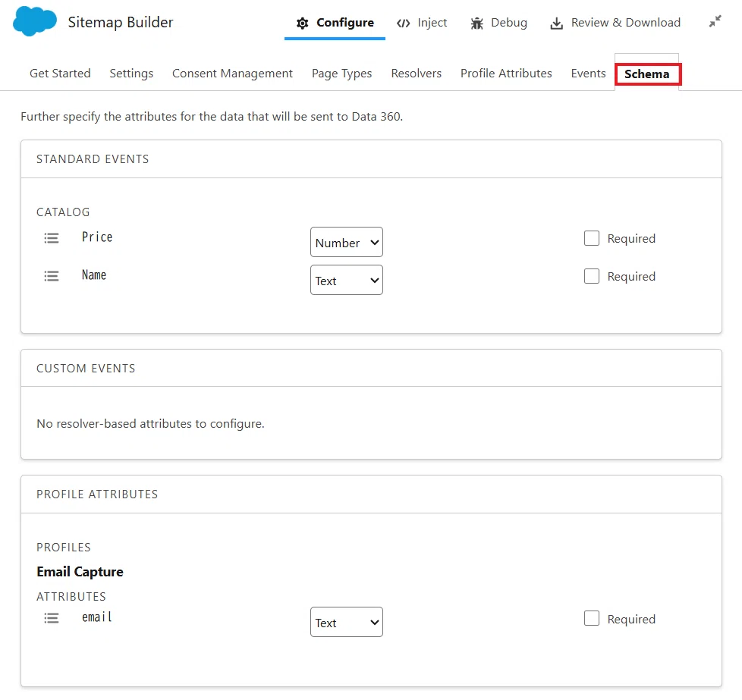Viewport: 742px width, 700px height.
Task: Select the Events tab
Action: (588, 74)
